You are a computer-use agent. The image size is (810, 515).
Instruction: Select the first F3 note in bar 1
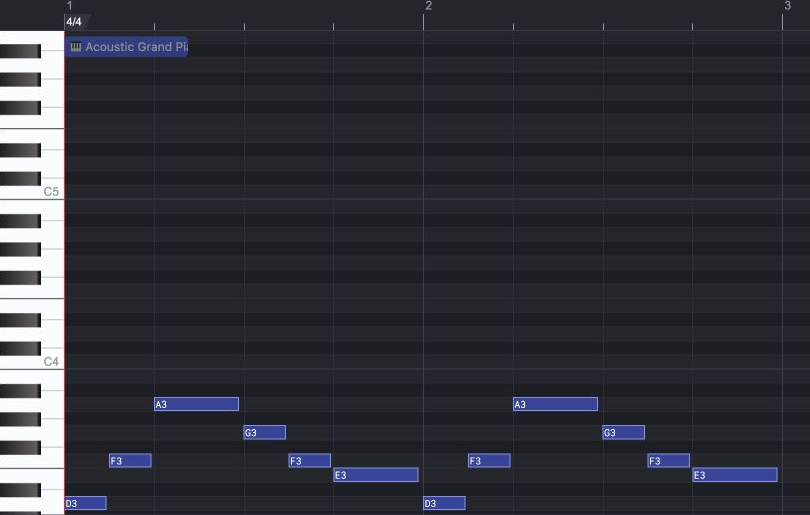(130, 461)
